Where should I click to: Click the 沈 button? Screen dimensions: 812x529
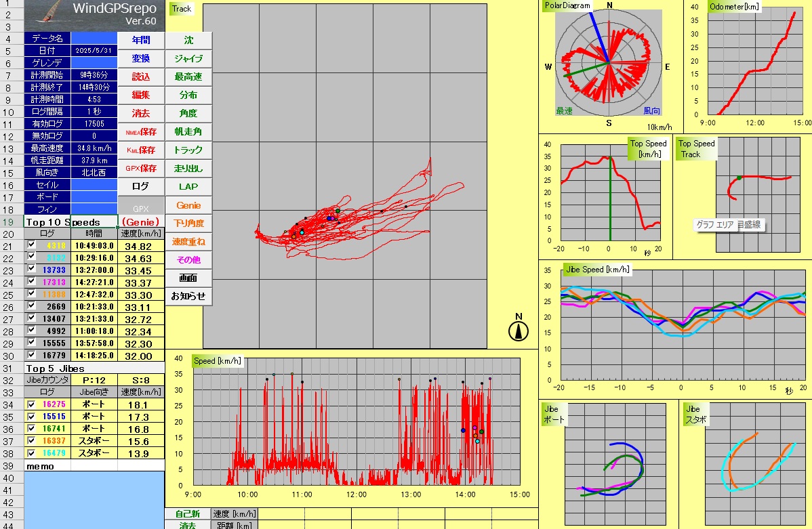(188, 41)
